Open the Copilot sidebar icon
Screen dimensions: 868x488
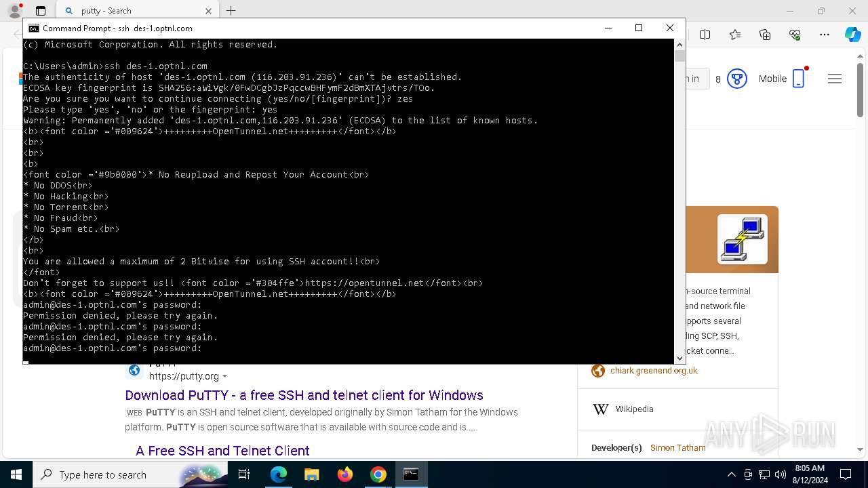pyautogui.click(x=852, y=35)
